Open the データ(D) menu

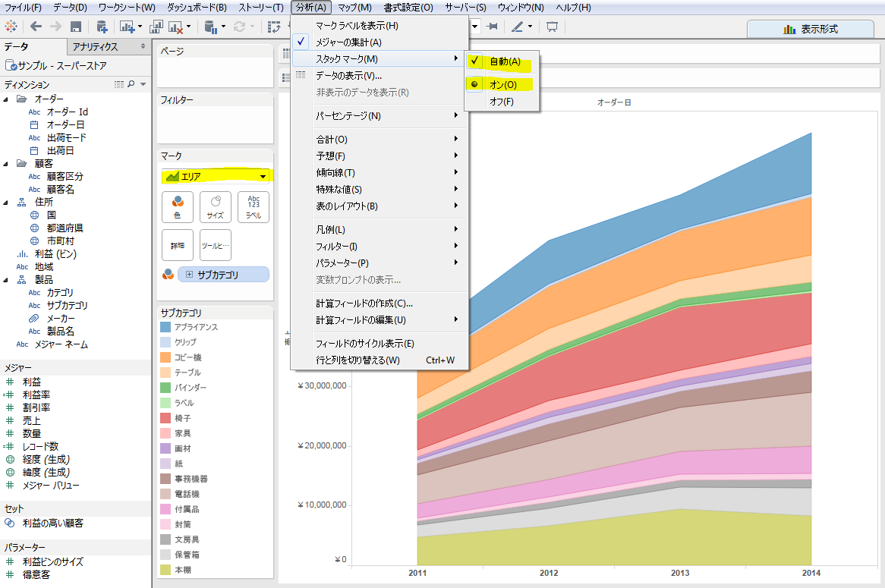(70, 8)
